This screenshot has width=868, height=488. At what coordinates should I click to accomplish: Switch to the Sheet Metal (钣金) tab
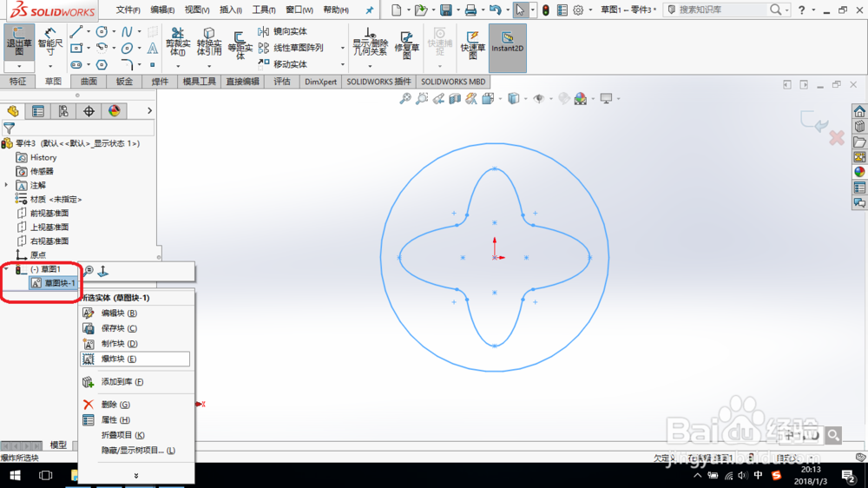(124, 82)
